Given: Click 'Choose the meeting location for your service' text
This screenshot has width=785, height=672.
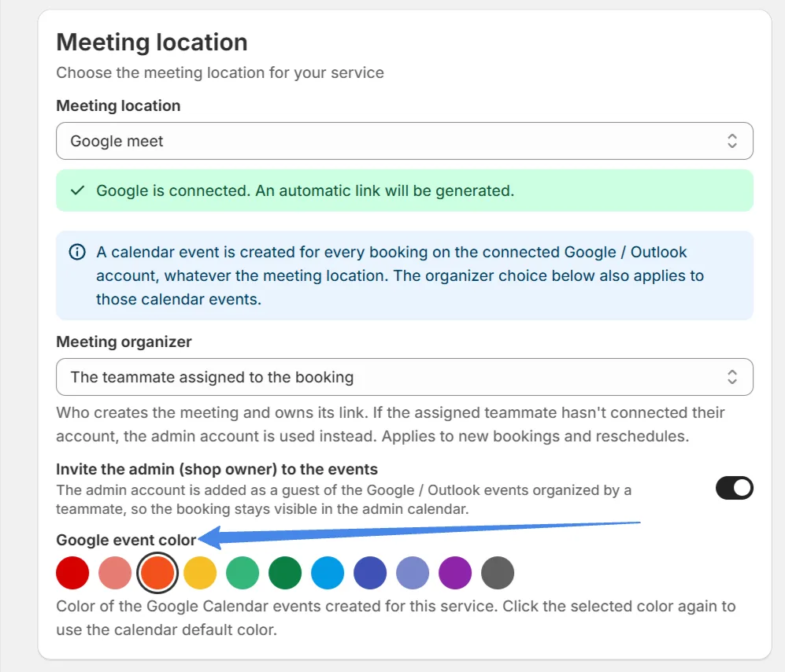Looking at the screenshot, I should point(220,72).
